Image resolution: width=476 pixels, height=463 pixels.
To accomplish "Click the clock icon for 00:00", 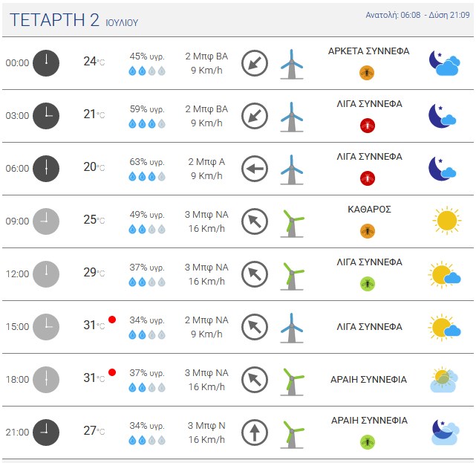I will pos(46,63).
